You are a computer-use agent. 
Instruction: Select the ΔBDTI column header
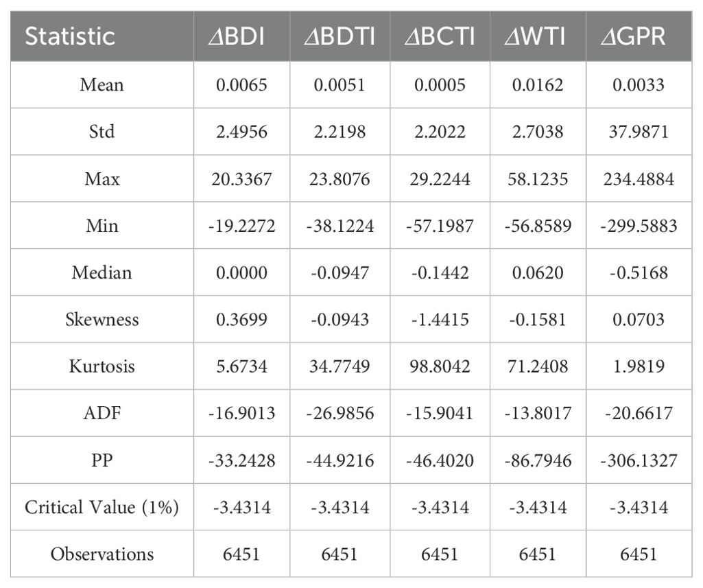click(341, 36)
